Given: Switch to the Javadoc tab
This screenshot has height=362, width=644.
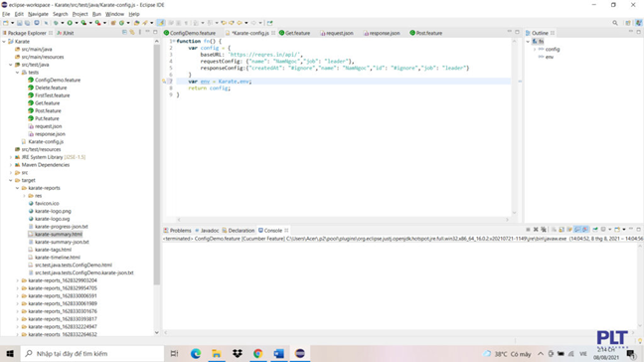Looking at the screenshot, I should [x=207, y=230].
